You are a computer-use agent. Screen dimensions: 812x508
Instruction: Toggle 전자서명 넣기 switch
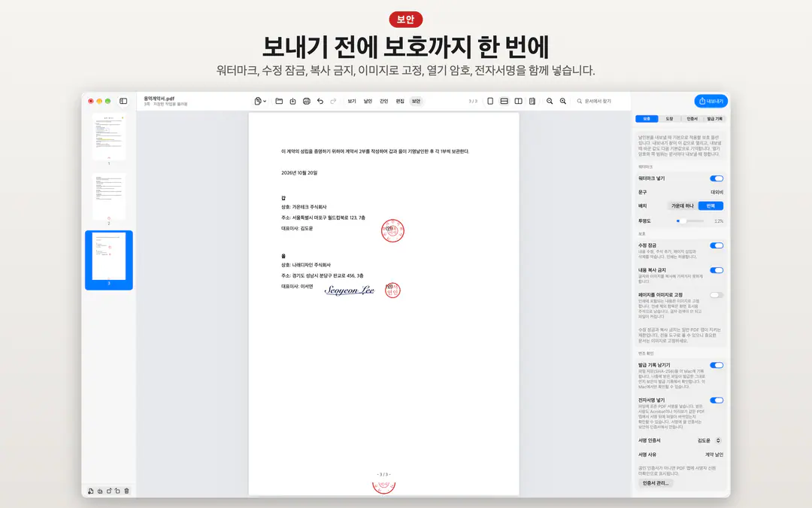(717, 400)
